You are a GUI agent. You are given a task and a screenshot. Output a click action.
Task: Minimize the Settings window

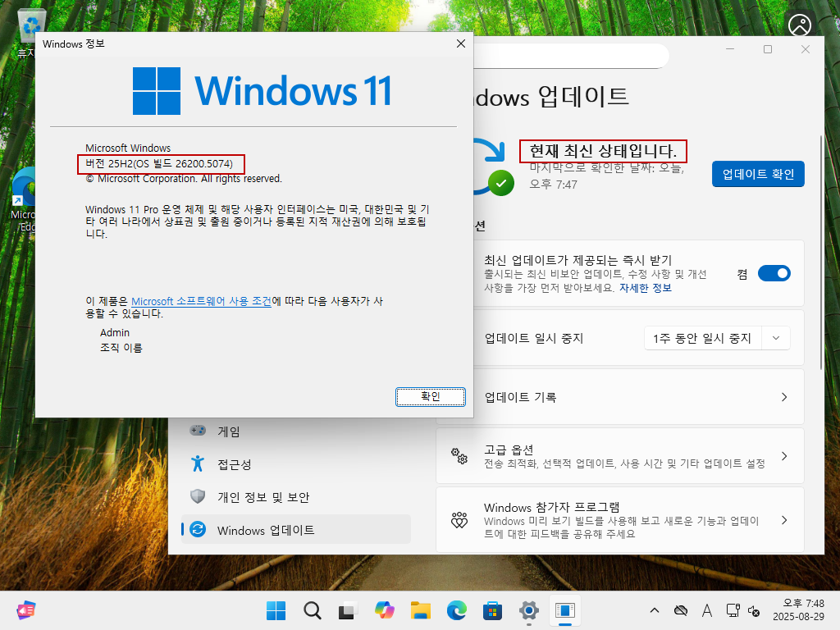coord(730,49)
